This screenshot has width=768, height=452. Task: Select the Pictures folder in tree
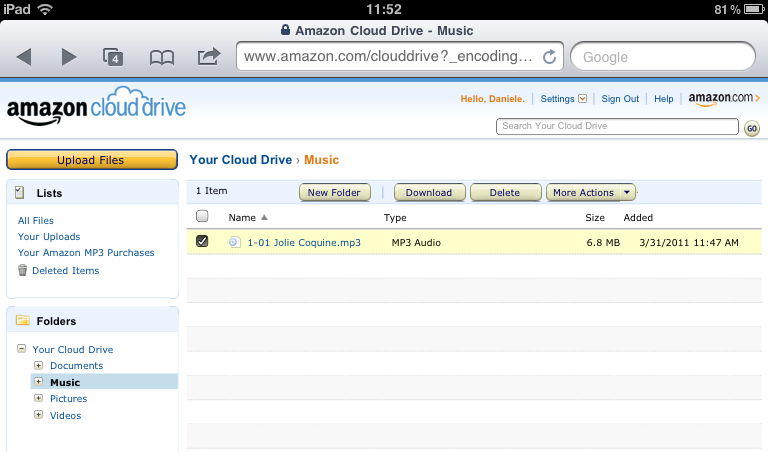(x=68, y=399)
